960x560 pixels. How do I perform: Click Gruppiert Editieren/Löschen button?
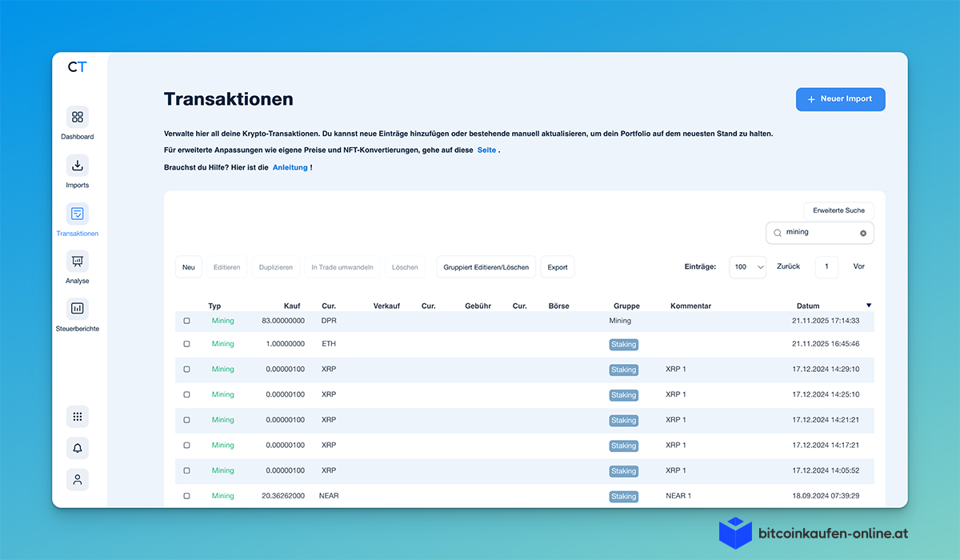tap(486, 267)
